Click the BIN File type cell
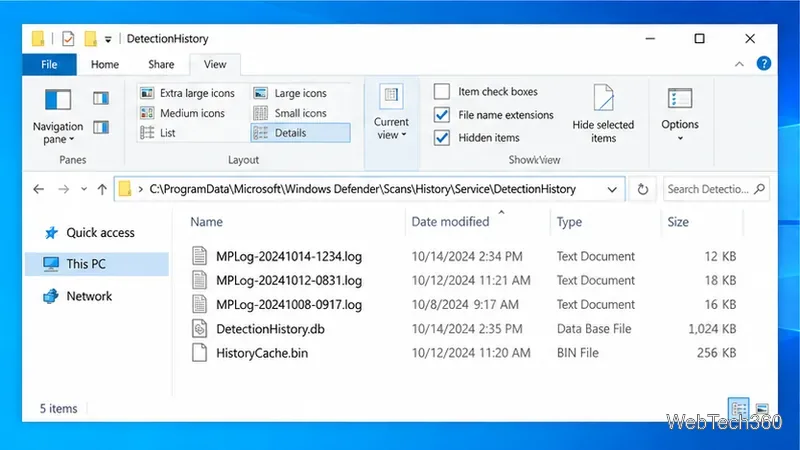The width and height of the screenshot is (800, 450). (x=578, y=353)
